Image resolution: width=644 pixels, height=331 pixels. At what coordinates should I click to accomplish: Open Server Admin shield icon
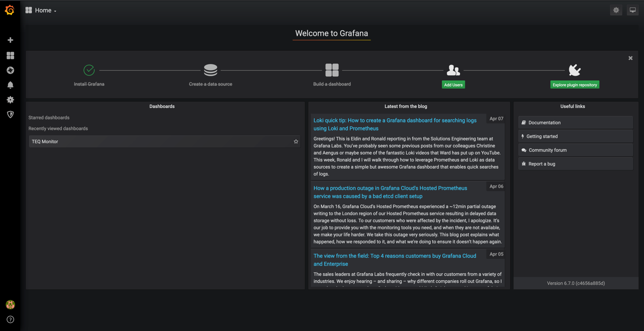pos(10,115)
